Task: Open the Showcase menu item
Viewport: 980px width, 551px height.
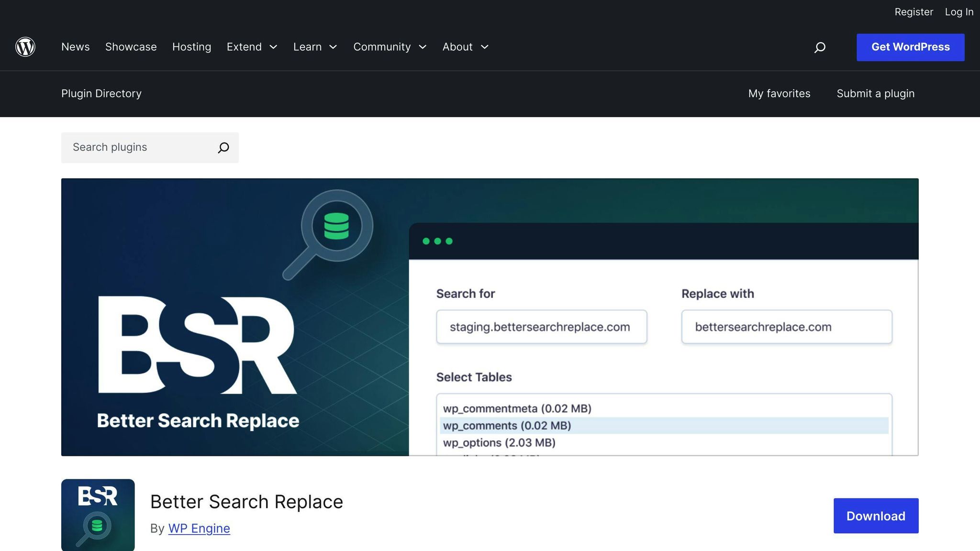Action: (131, 47)
